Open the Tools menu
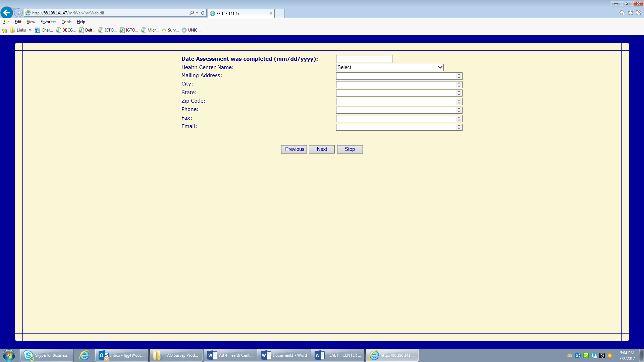 [x=66, y=22]
